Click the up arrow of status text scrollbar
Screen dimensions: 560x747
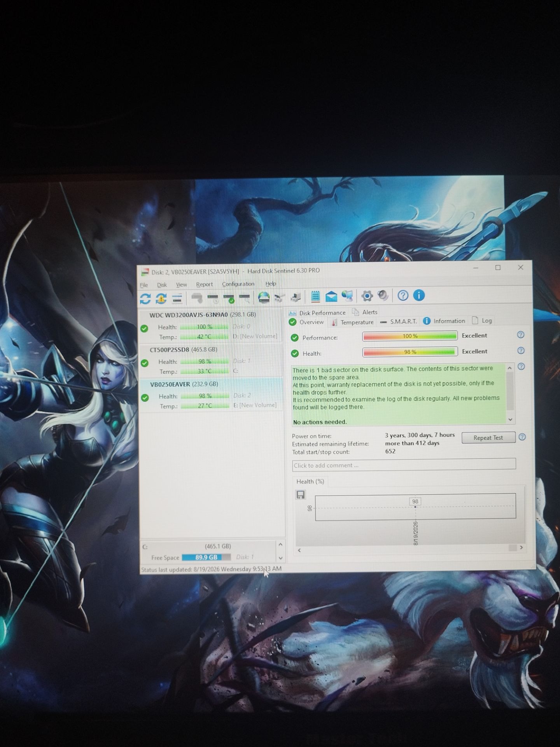point(510,368)
